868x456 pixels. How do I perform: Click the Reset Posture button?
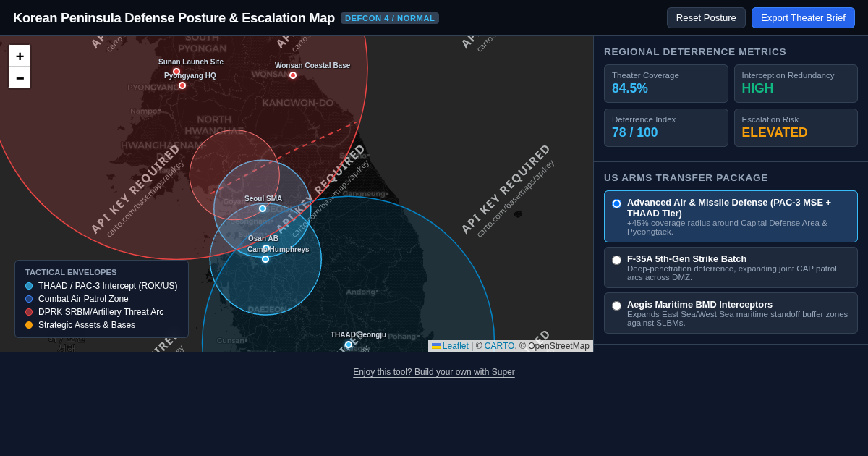(706, 18)
